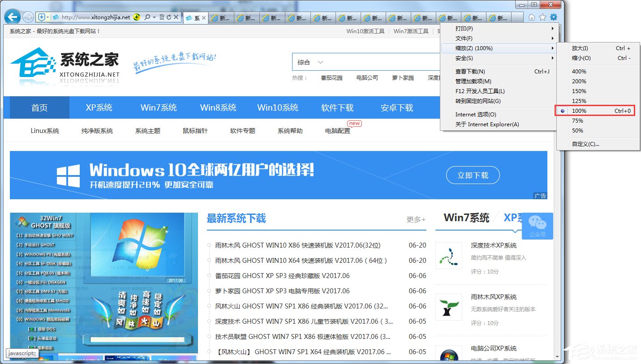Click the browser back arrow

point(12,17)
